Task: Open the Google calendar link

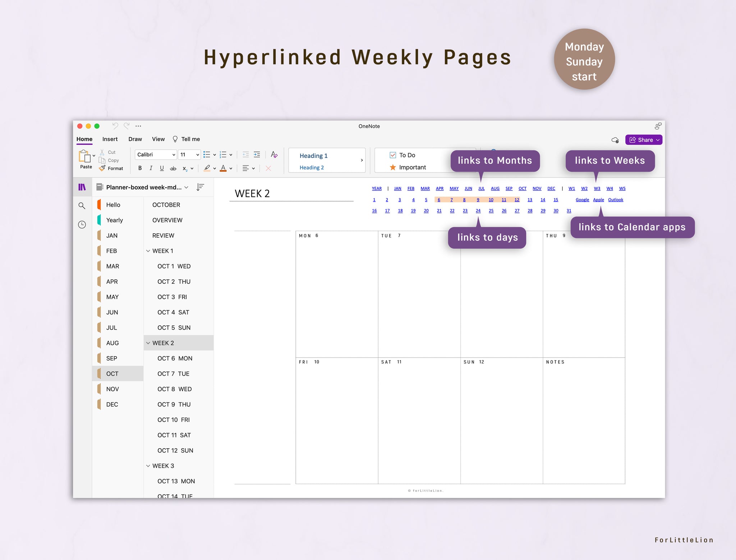Action: coord(582,199)
